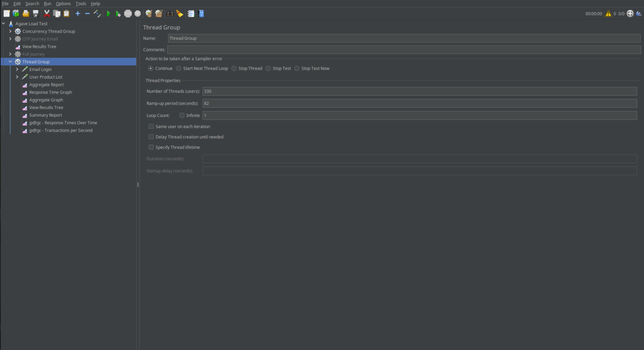Click the Clear All broom icon
The height and width of the screenshot is (350, 644).
point(158,13)
